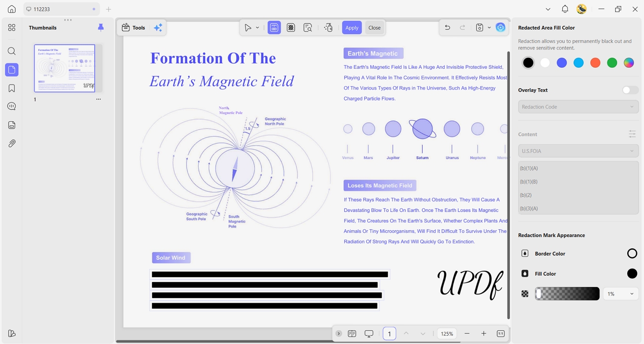Select the page thumbnails sidebar icon
The height and width of the screenshot is (344, 644).
coord(11,70)
